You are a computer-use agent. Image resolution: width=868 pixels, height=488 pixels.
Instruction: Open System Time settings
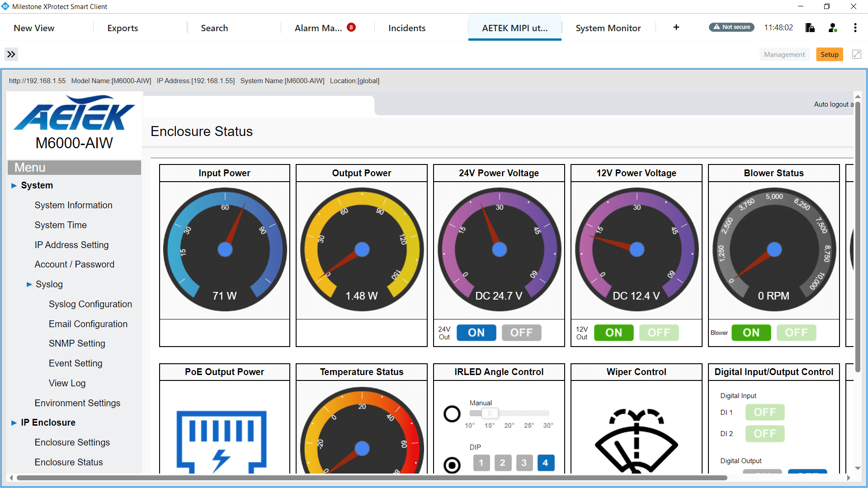[61, 225]
